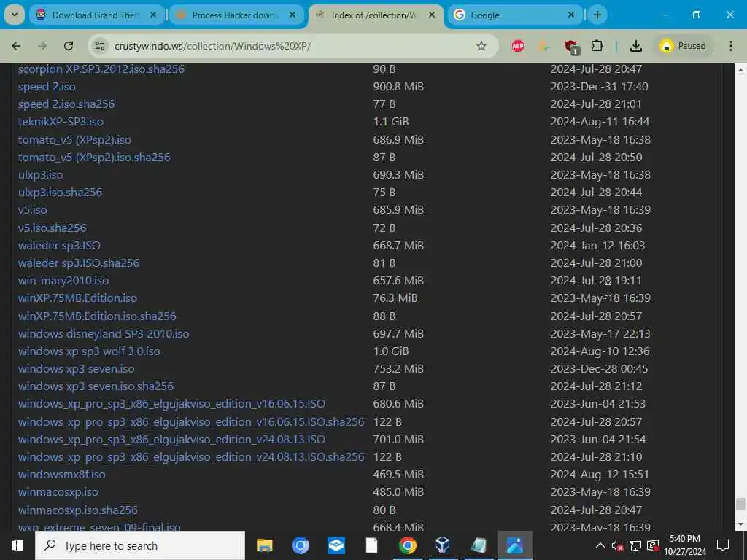Open the Chrome downloads panel

(x=635, y=46)
